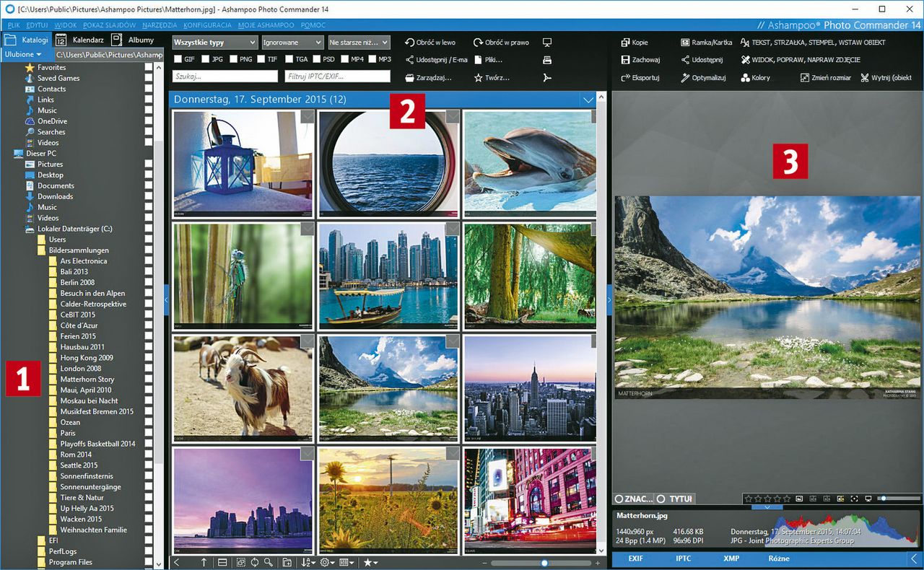Open the Ignorowane dropdown
Image resolution: width=924 pixels, height=570 pixels.
pyautogui.click(x=292, y=43)
